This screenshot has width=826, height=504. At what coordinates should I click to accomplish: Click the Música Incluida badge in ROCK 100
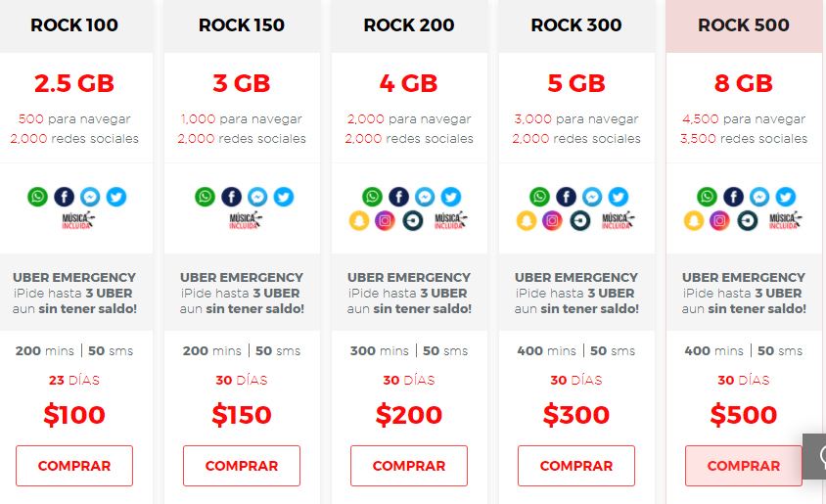coord(76,221)
